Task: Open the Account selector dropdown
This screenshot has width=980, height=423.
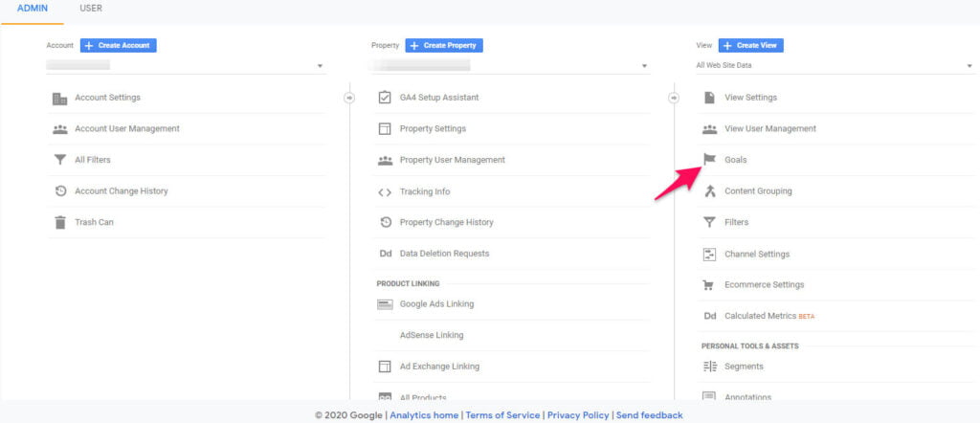Action: point(187,65)
